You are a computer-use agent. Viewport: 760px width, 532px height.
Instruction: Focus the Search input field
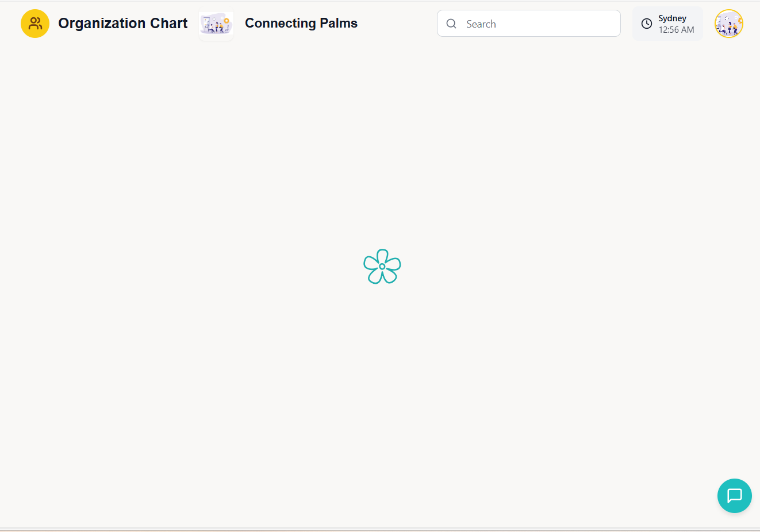coord(535,24)
